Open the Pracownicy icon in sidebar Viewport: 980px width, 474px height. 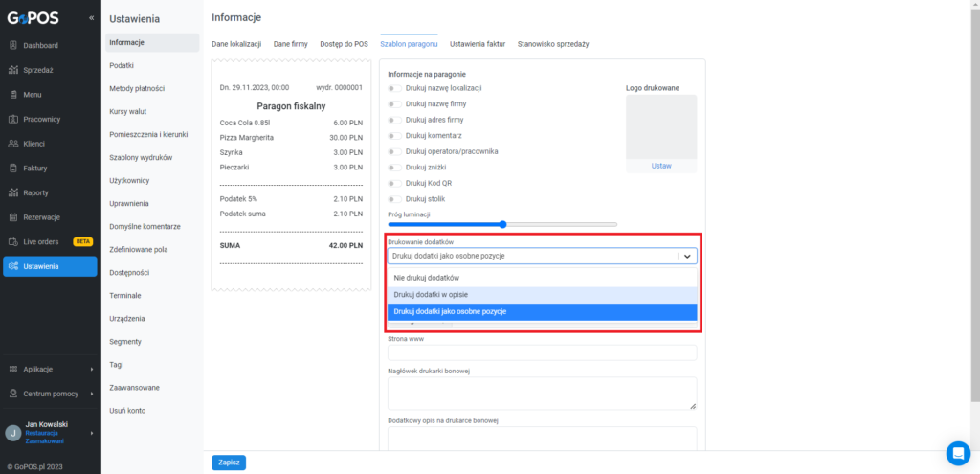tap(13, 119)
